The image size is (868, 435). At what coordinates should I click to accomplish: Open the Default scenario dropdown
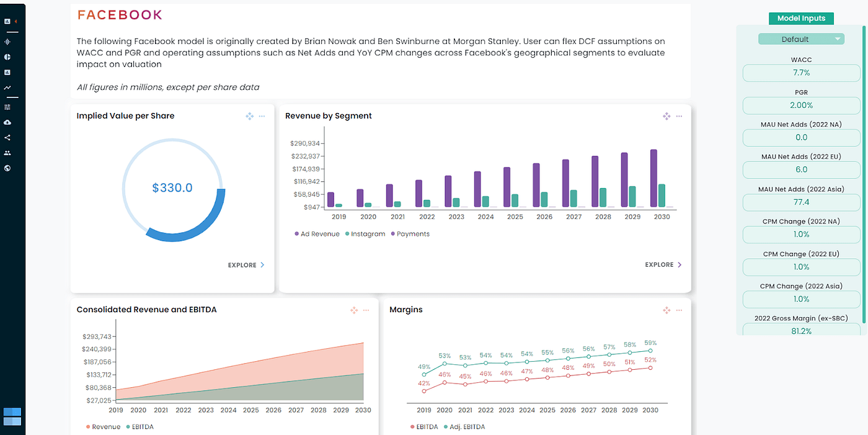(801, 38)
